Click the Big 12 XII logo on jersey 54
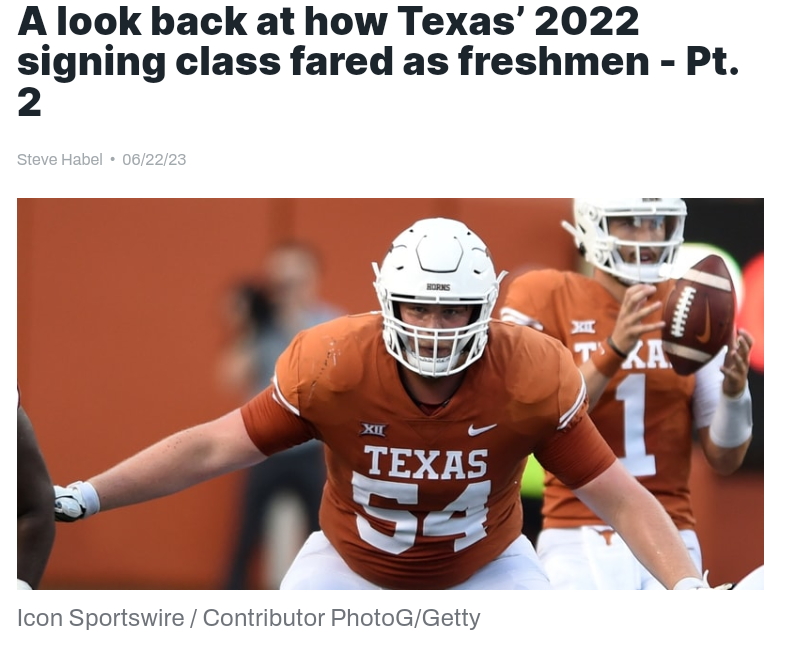 coord(373,429)
